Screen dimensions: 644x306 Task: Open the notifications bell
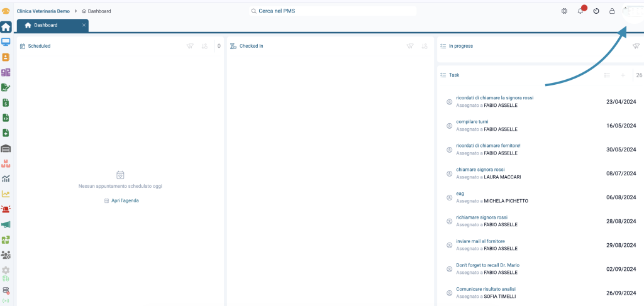[580, 11]
